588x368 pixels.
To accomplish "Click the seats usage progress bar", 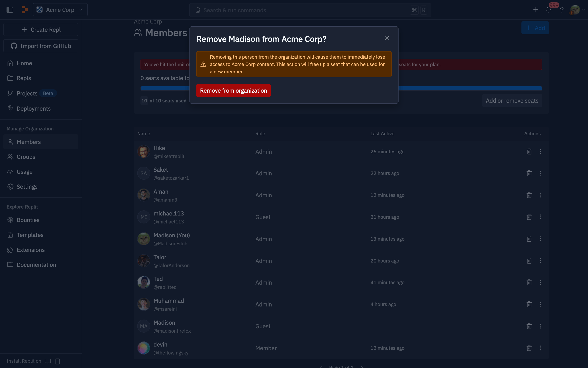I will point(341,88).
